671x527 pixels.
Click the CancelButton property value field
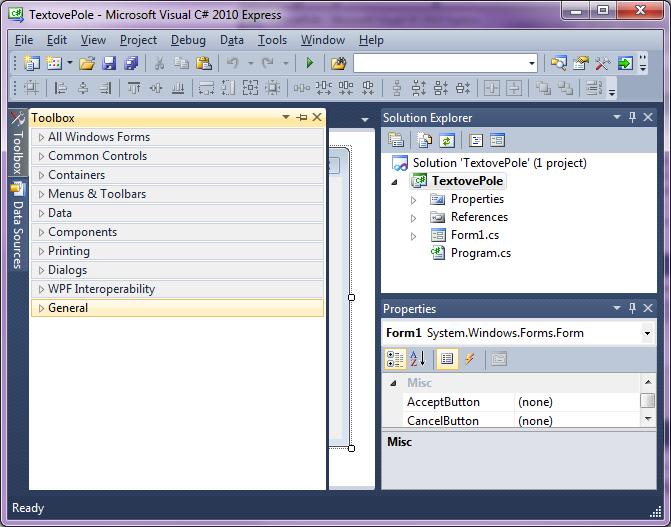576,420
